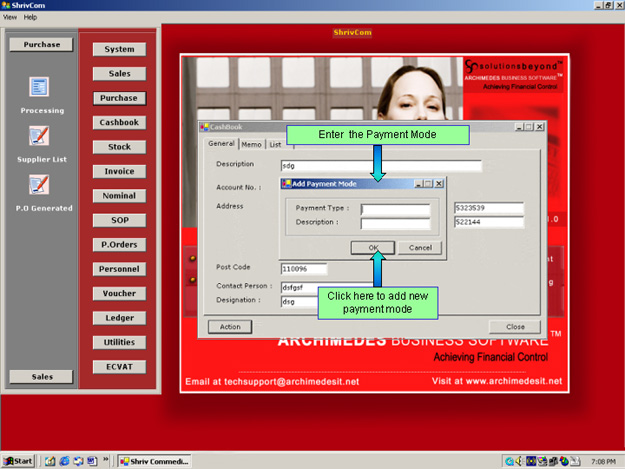Open the Processing icon in left panel

pyautogui.click(x=40, y=88)
